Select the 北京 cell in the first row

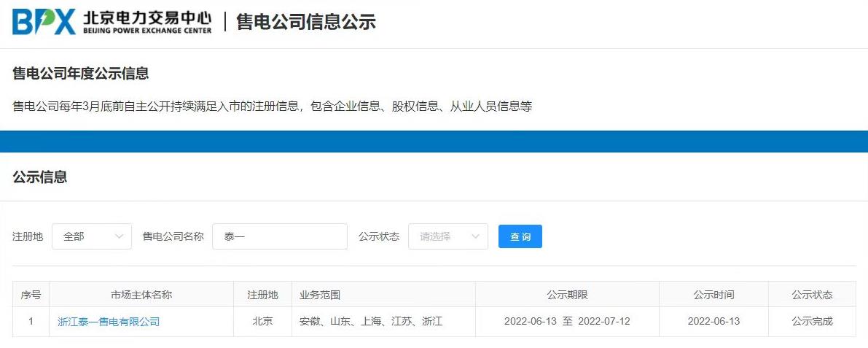tap(262, 321)
